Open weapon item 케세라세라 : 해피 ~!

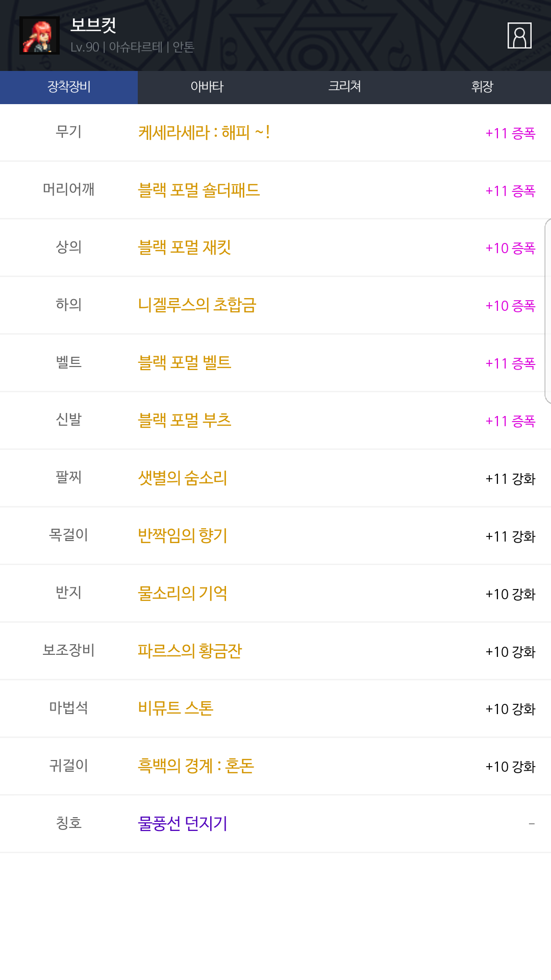pos(204,133)
